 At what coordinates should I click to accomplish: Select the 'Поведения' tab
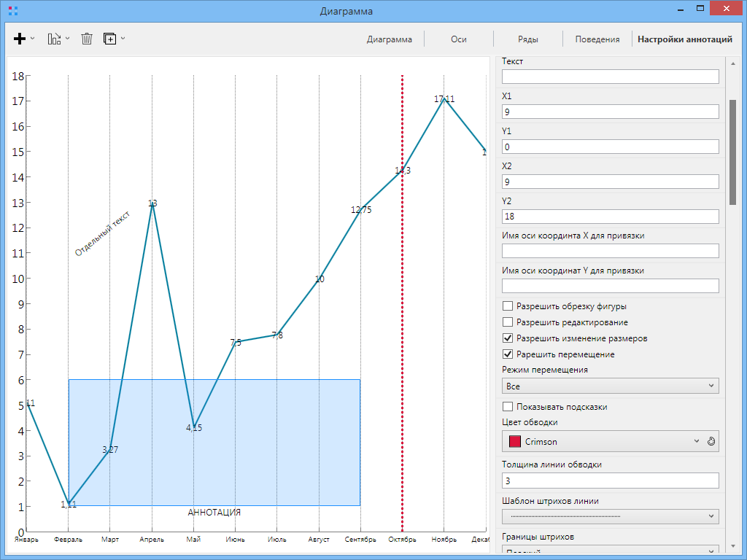(x=597, y=39)
